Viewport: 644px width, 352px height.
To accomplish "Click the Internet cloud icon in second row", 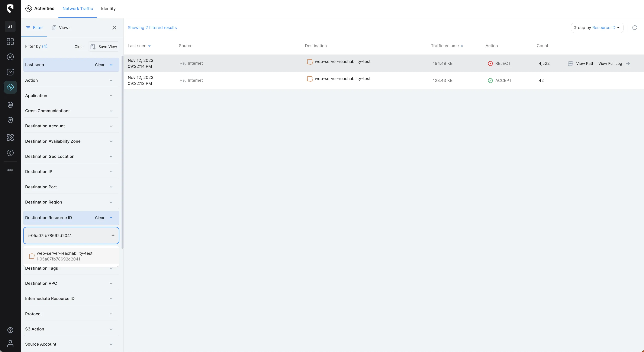I will point(183,81).
